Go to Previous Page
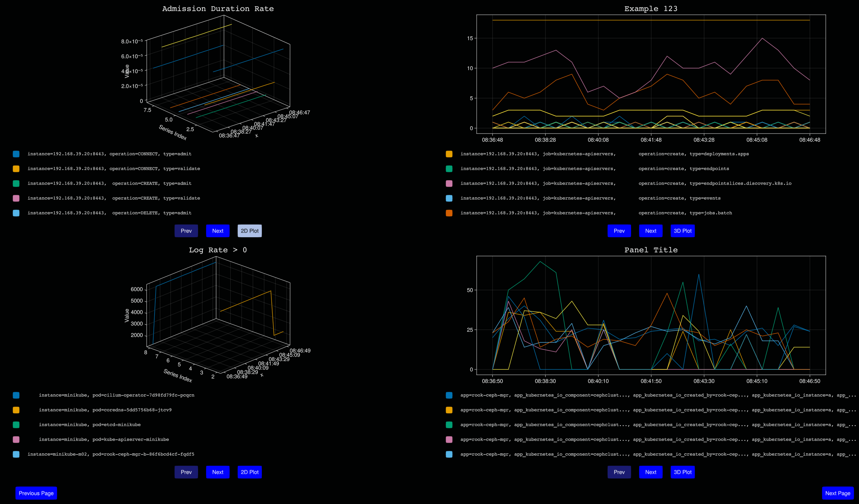Image resolution: width=859 pixels, height=504 pixels. tap(36, 493)
